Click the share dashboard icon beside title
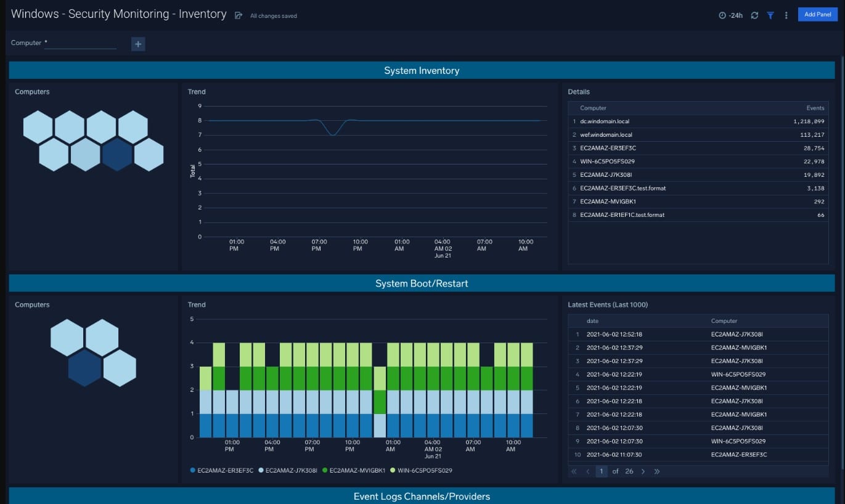845x504 pixels. 239,15
